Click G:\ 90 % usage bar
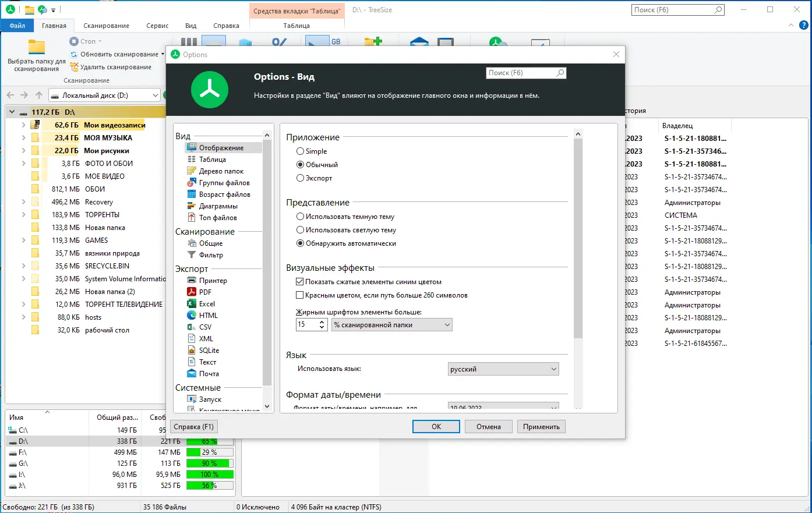 click(x=210, y=464)
